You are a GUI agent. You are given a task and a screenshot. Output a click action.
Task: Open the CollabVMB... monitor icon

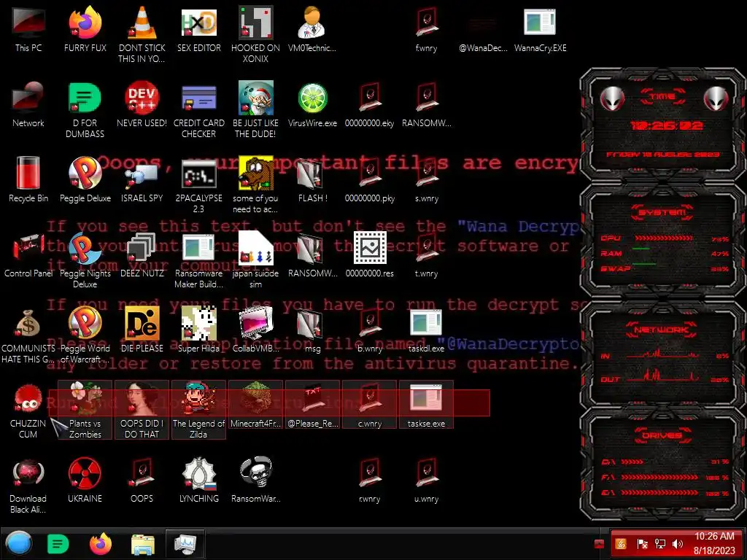pyautogui.click(x=255, y=330)
